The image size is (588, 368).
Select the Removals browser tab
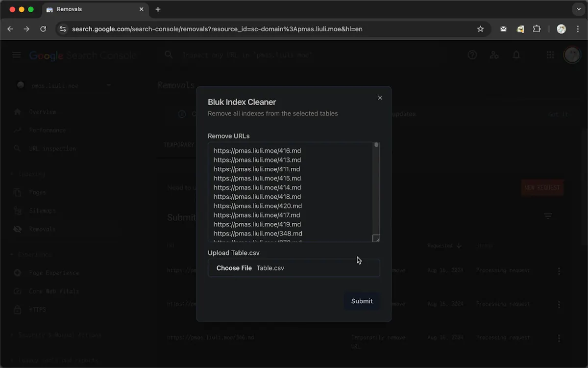coord(95,9)
